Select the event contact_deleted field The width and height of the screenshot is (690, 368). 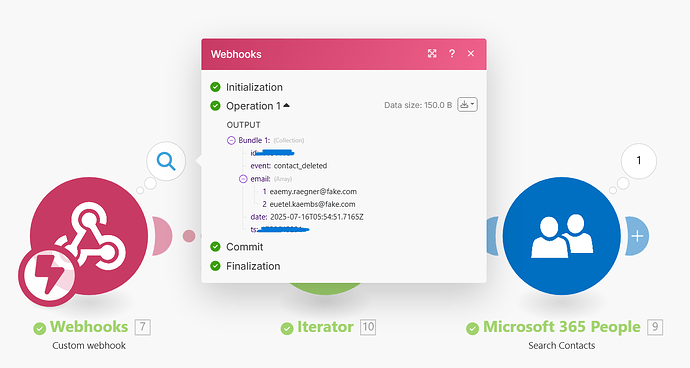(x=289, y=166)
